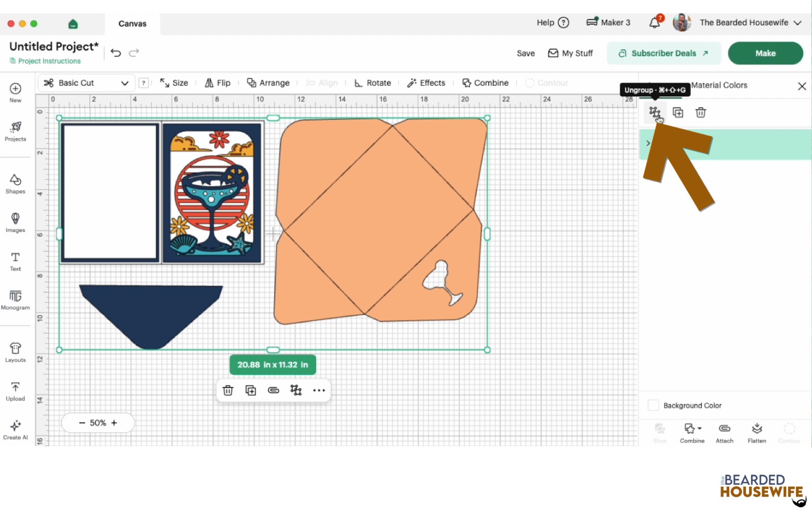Open notifications bell
This screenshot has width=812, height=516.
click(x=655, y=22)
